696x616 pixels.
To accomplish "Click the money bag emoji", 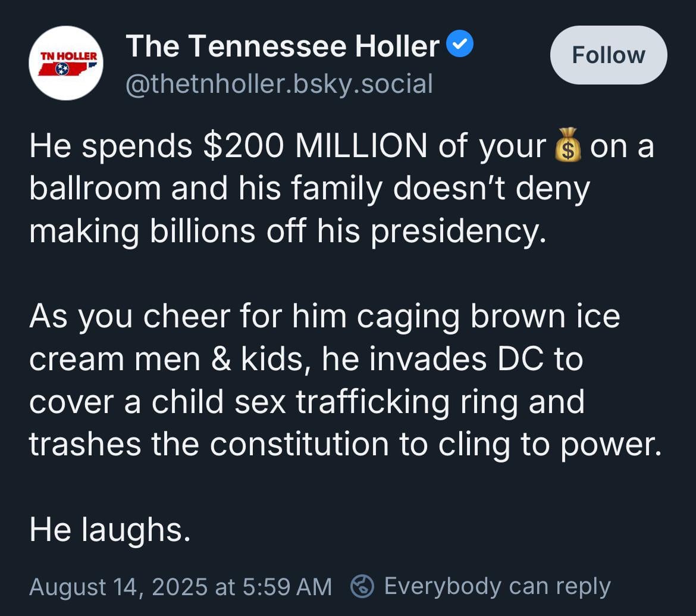I will [568, 145].
